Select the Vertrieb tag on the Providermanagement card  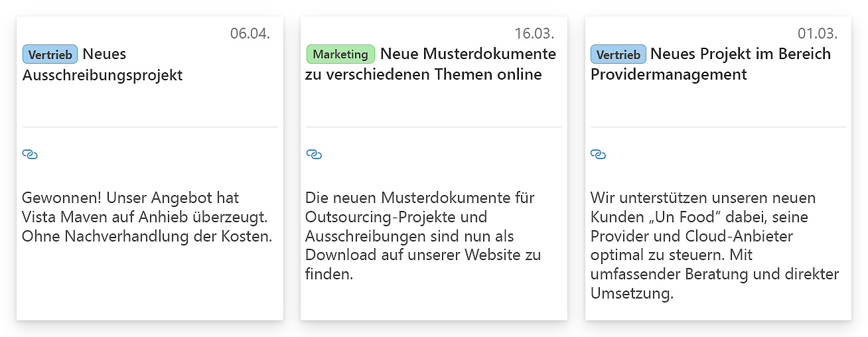(x=618, y=54)
